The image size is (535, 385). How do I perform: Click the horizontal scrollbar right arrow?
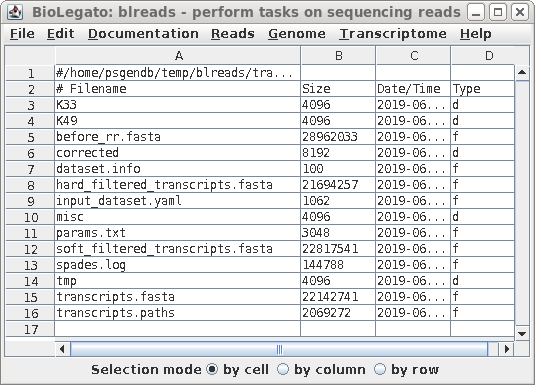pos(507,349)
